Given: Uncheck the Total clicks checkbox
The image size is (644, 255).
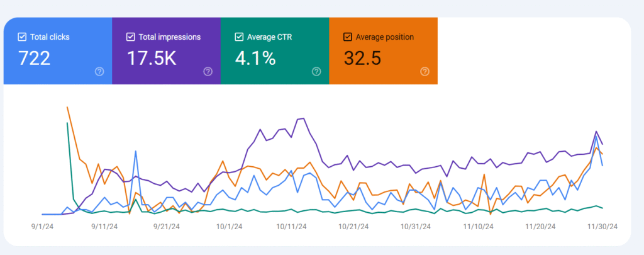Looking at the screenshot, I should (x=23, y=37).
